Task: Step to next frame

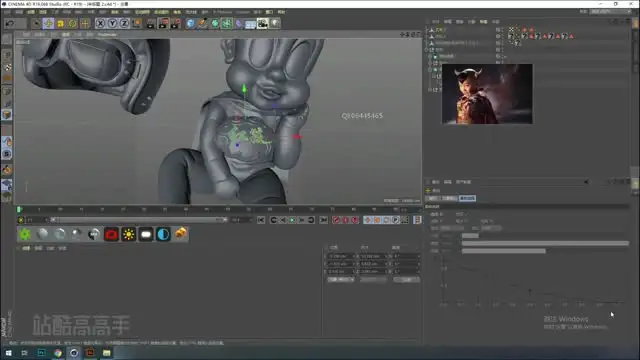Action: click(302, 220)
